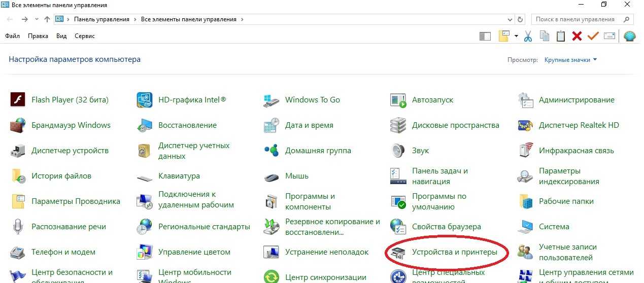This screenshot has width=644, height=283.
Task: Open Мышь settings
Action: [286, 176]
